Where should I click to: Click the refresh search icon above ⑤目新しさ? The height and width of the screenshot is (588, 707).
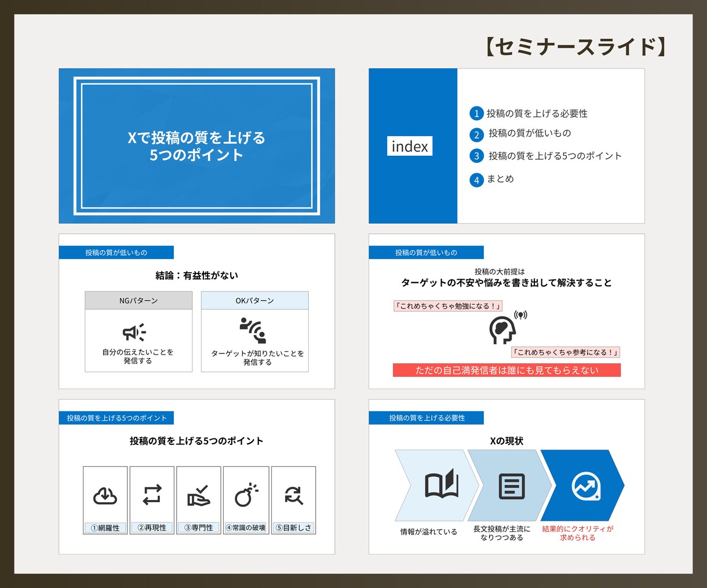294,495
